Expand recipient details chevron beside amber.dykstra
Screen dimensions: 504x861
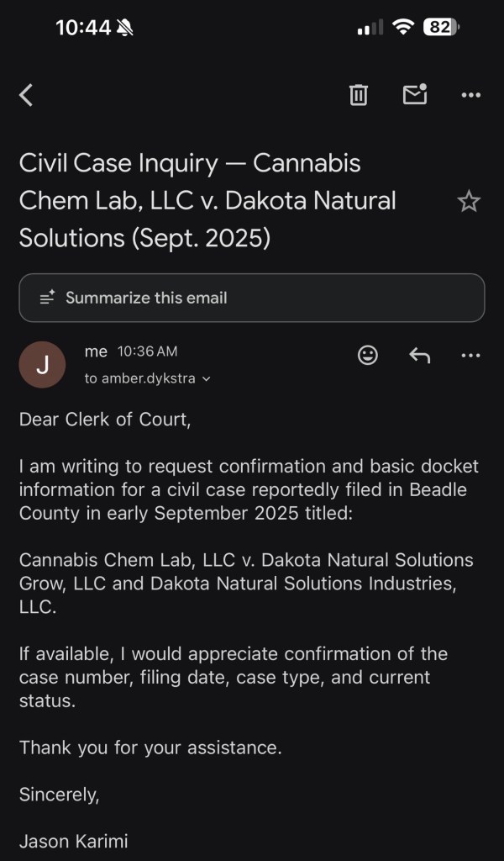(207, 379)
